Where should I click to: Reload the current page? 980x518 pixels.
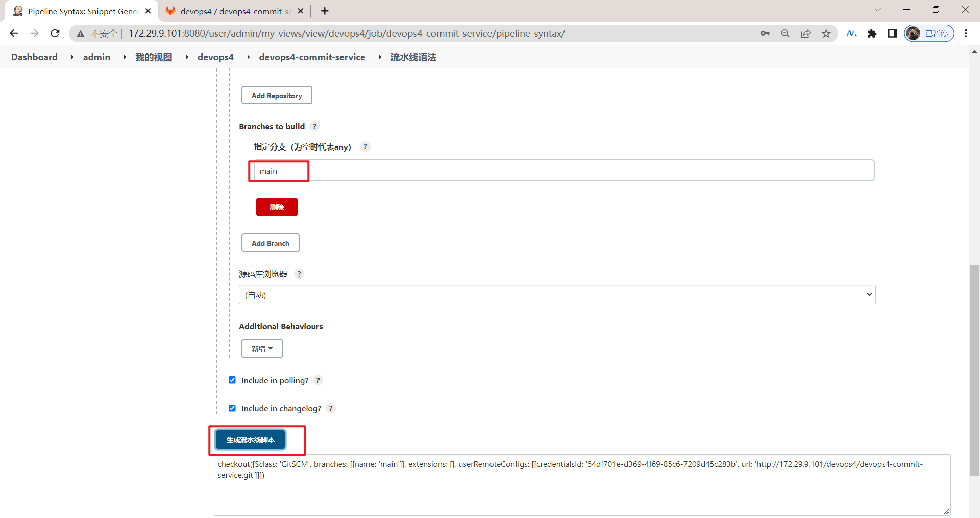[x=55, y=33]
